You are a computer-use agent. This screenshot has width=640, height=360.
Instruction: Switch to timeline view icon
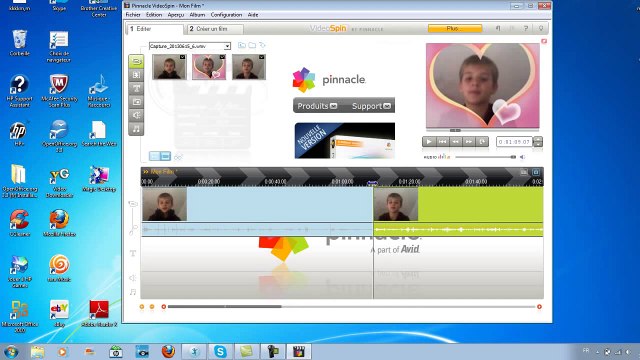[x=536, y=172]
